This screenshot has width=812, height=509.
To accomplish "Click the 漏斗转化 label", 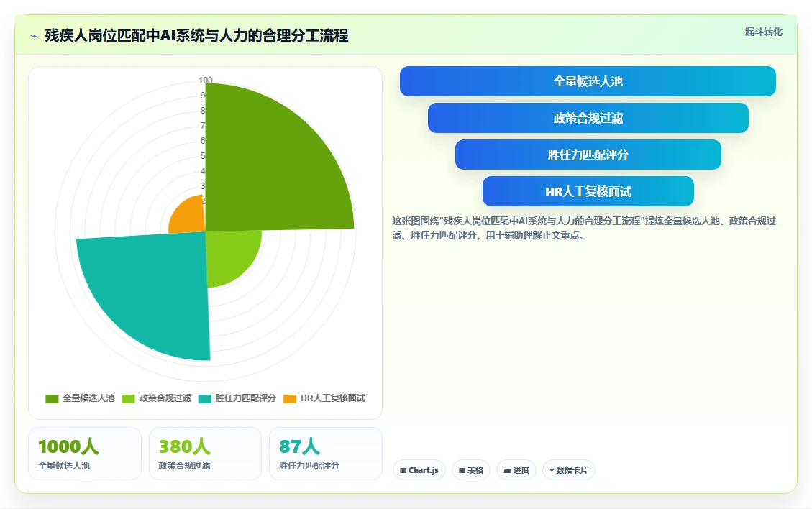I will pos(763,32).
